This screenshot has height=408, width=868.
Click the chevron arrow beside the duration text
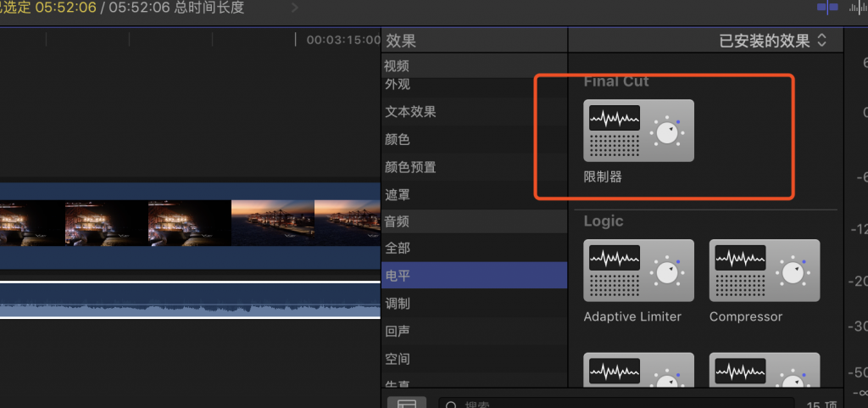[x=295, y=8]
